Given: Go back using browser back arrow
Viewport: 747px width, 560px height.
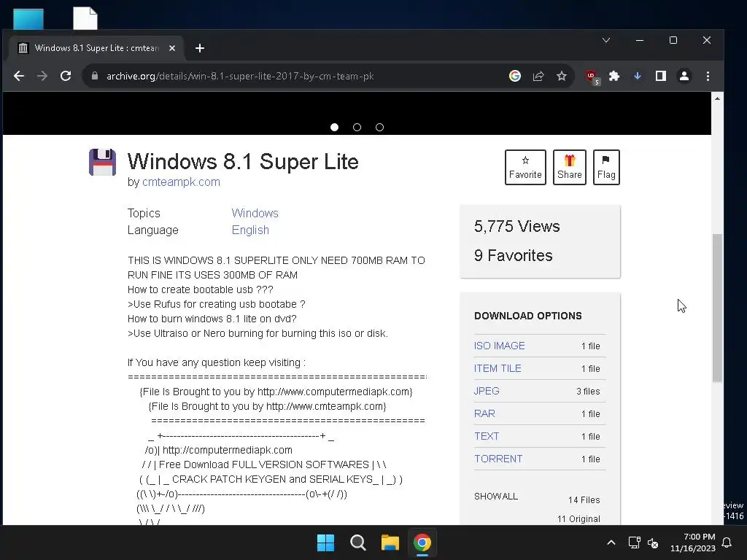Looking at the screenshot, I should pyautogui.click(x=18, y=76).
